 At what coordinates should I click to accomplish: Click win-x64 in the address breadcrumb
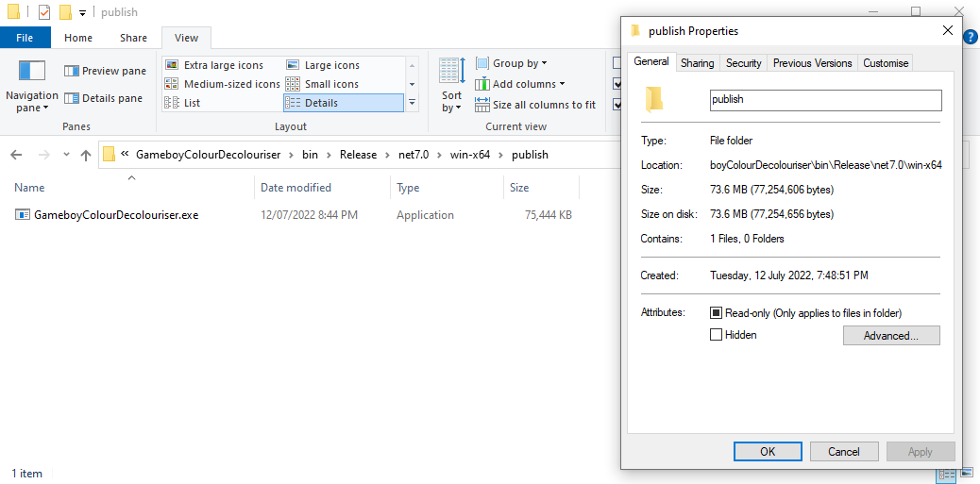coord(470,154)
